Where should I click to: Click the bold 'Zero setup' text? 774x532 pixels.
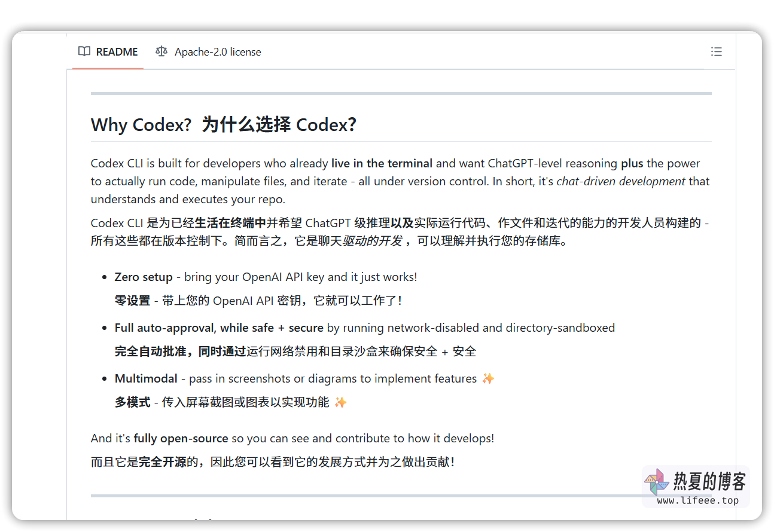(144, 277)
